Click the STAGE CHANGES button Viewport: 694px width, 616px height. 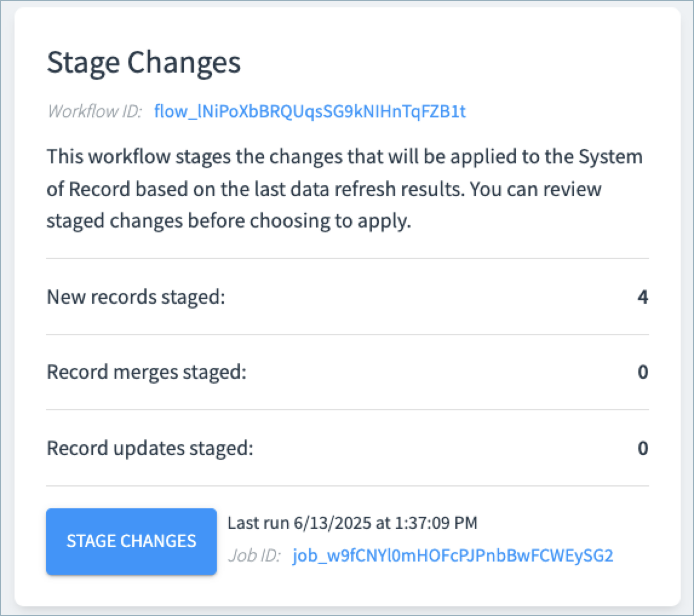click(131, 541)
